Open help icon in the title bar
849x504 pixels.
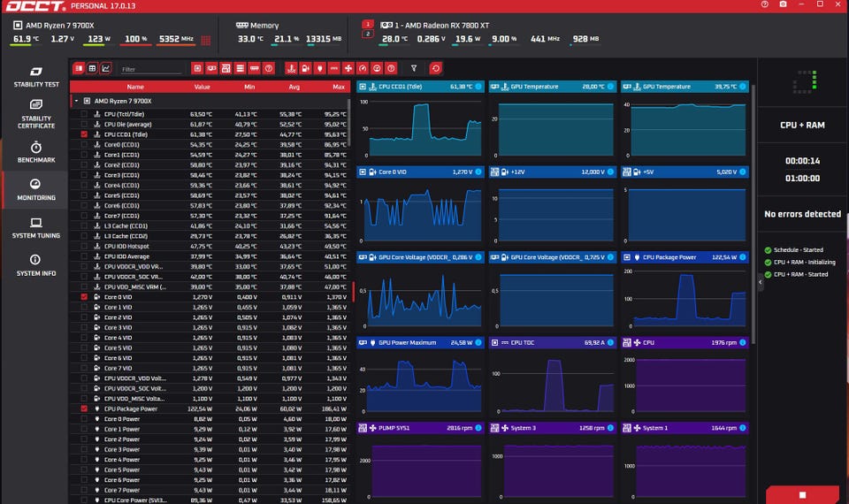tap(764, 4)
